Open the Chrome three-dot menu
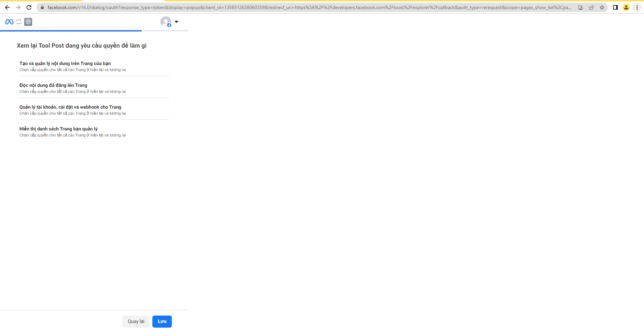Image resolution: width=644 pixels, height=336 pixels. (637, 7)
